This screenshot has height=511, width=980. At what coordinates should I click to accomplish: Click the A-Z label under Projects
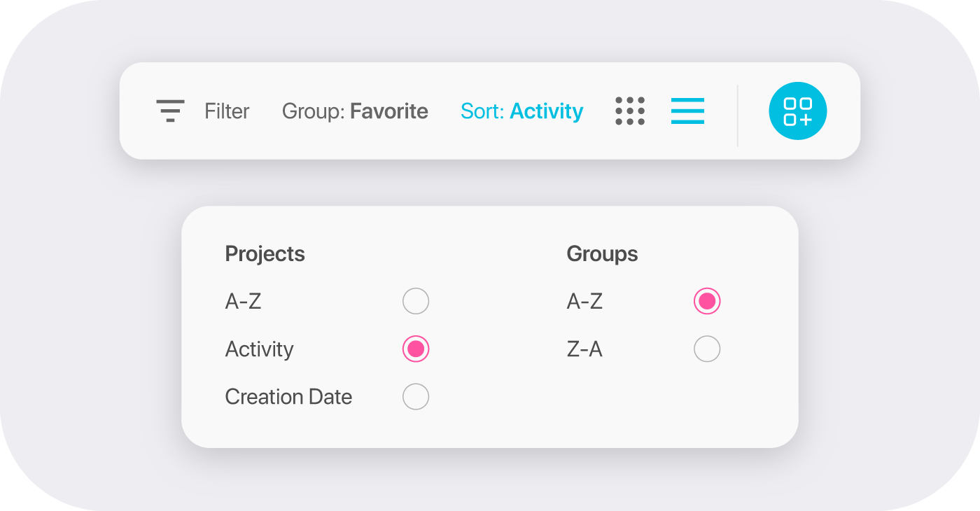pos(243,302)
